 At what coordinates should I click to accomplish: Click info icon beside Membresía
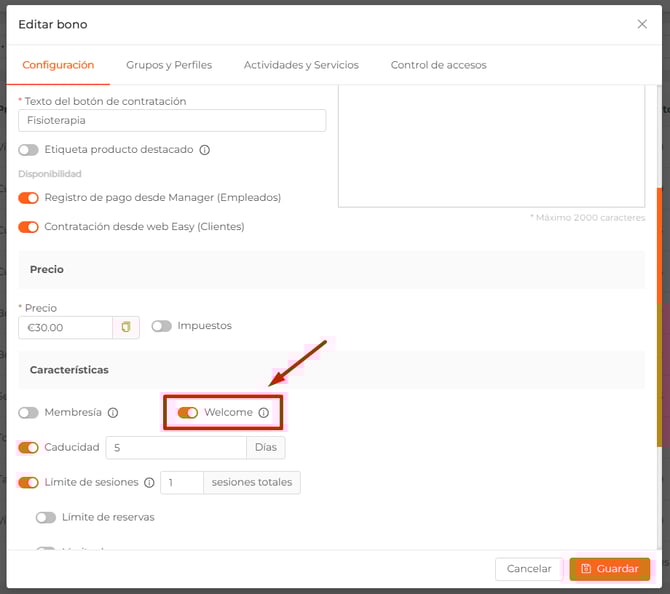click(x=113, y=413)
